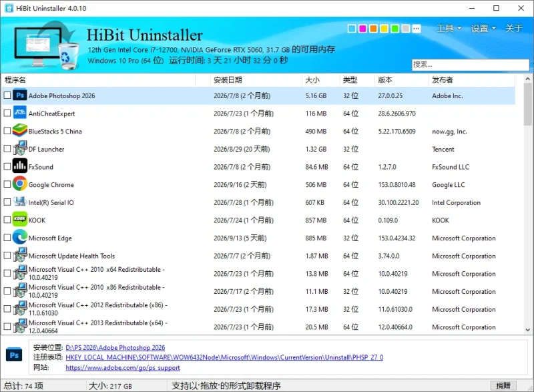Click version 153.0.8010.48 cell
This screenshot has width=534, height=392.
click(x=396, y=184)
